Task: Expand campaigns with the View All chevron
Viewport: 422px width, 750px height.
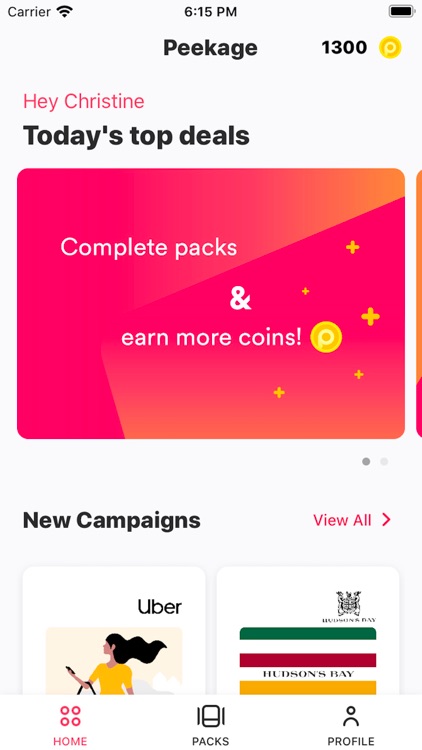Action: tap(386, 520)
